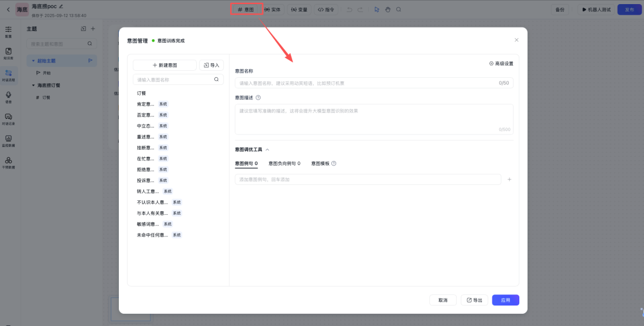Image resolution: width=644 pixels, height=326 pixels.
Task: Open 语音 in left sidebar
Action: coord(9,97)
